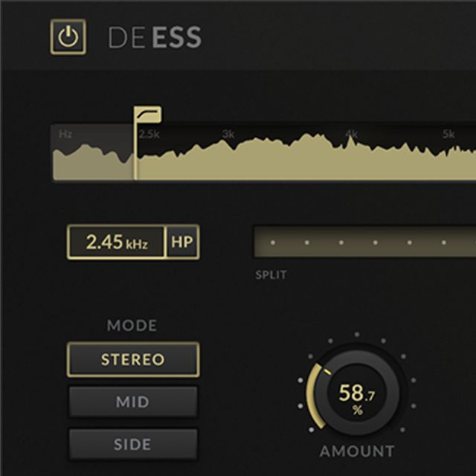476x476 pixels.
Task: Toggle the HP filter type button
Action: (x=182, y=242)
